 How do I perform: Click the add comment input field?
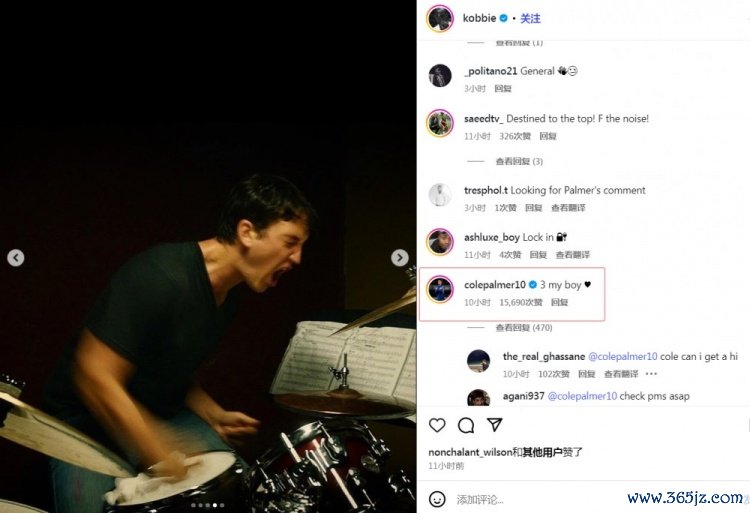coord(536,500)
